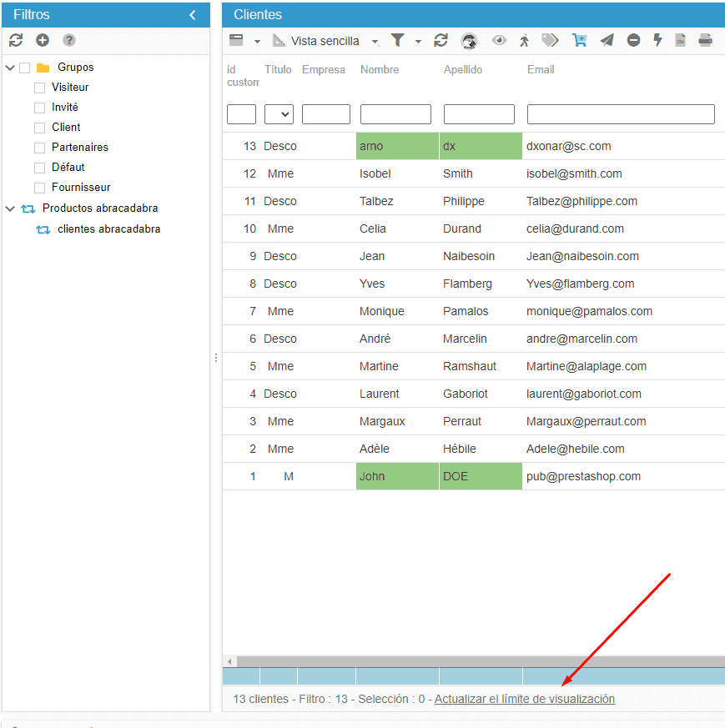Viewport: 725px width, 728px height.
Task: Enable the Client group filter checkbox
Action: (x=39, y=128)
